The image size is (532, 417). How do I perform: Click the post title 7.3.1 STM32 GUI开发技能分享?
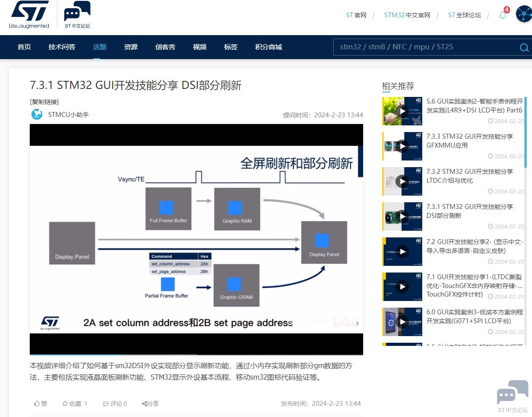coord(136,85)
